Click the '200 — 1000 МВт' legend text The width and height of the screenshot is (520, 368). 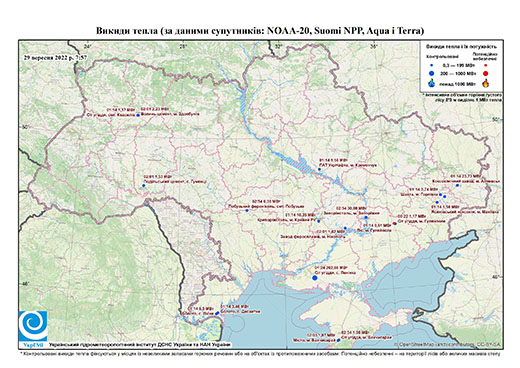(x=458, y=73)
